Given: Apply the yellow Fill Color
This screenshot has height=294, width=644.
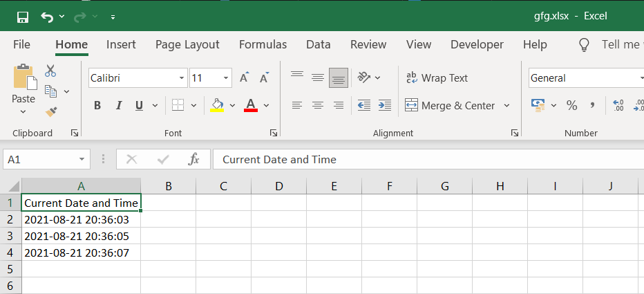Looking at the screenshot, I should 217,106.
